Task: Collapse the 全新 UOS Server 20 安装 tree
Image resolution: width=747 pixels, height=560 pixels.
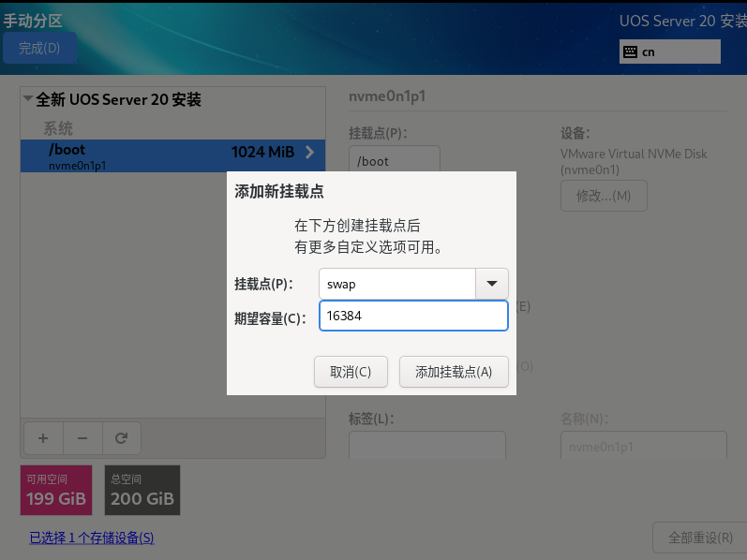Action: (27, 98)
